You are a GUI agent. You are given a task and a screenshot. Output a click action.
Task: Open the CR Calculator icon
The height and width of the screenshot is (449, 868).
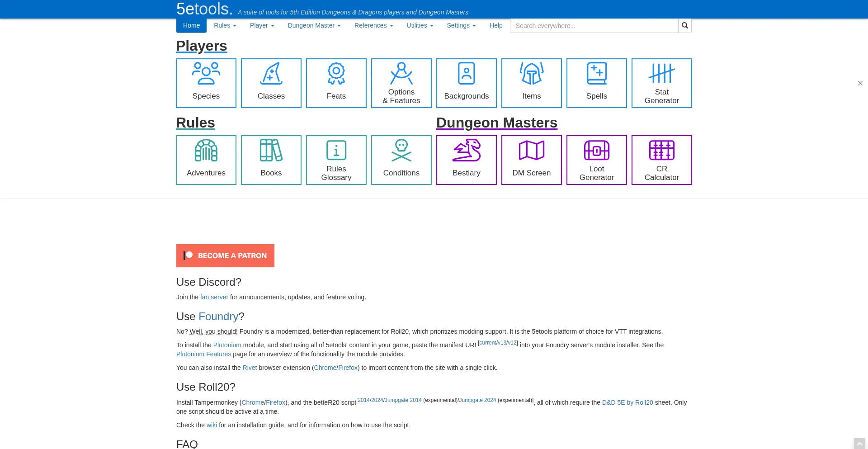tap(661, 151)
